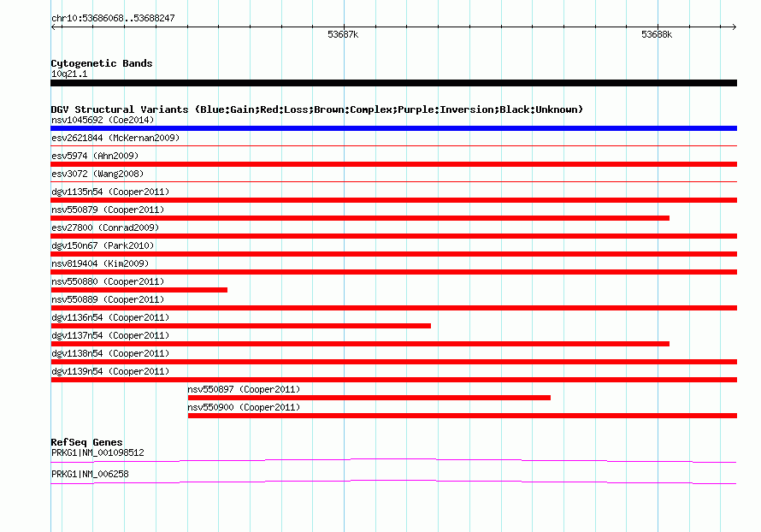Viewport: 761px width, 532px height.
Task: Open variant dgv1137n54 (Cooper2011)
Action: click(x=110, y=335)
